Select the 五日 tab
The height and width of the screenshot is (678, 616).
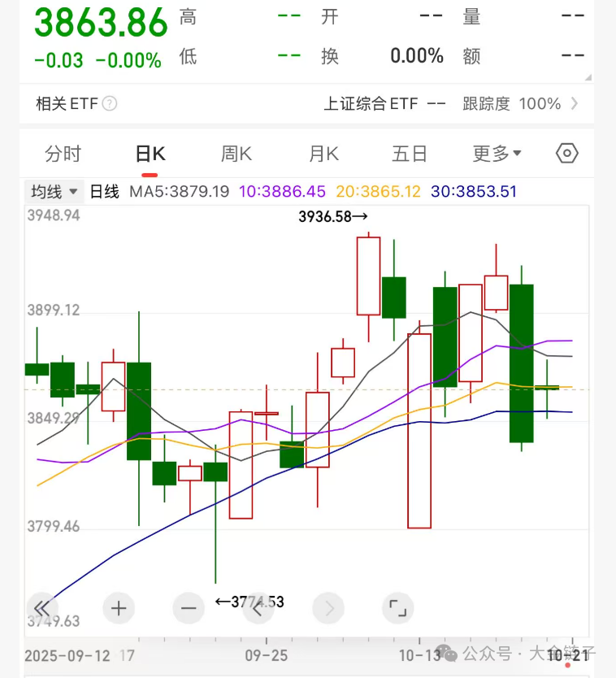410,154
